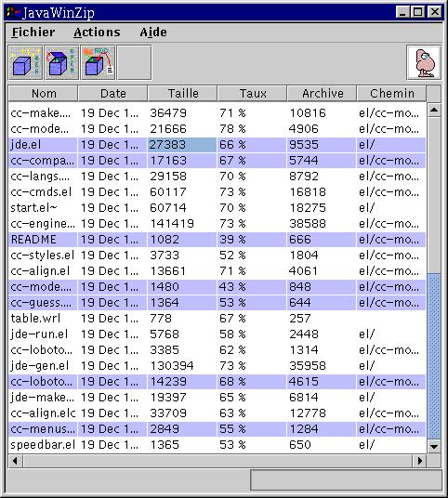
Task: Open the Aide menu
Action: [x=153, y=33]
